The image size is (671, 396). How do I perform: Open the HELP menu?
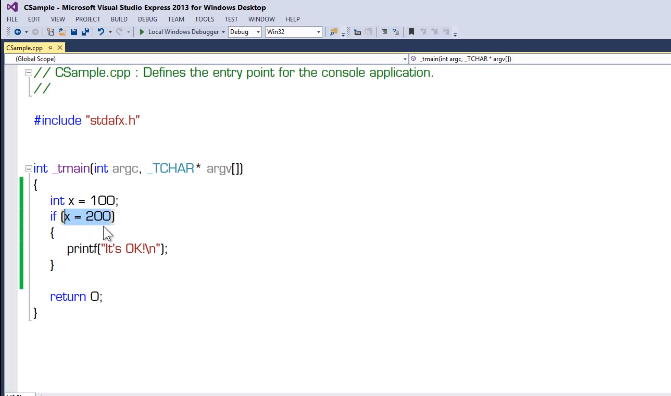click(x=293, y=19)
